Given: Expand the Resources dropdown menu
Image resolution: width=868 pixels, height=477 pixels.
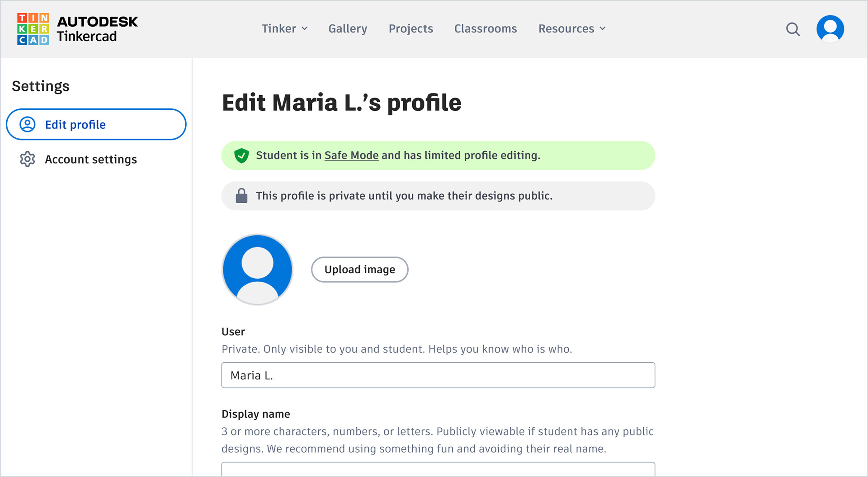Looking at the screenshot, I should [571, 28].
